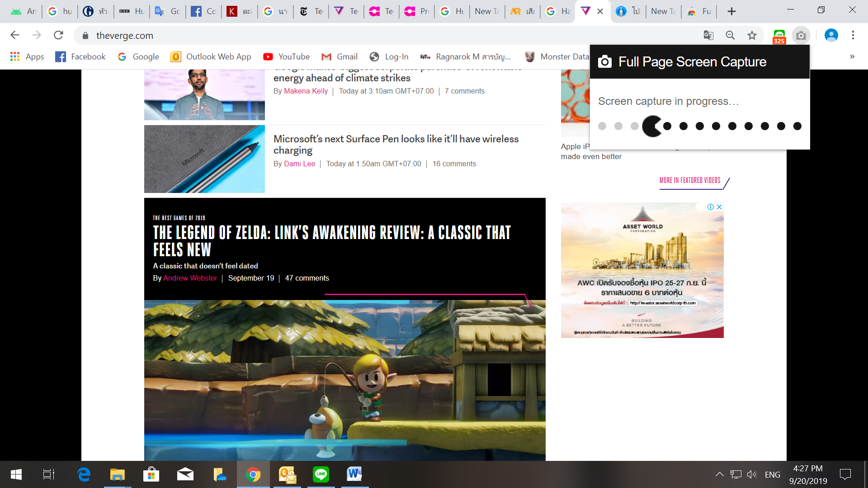Open author Dami Lee's page
This screenshot has width=868, height=488.
[x=300, y=164]
